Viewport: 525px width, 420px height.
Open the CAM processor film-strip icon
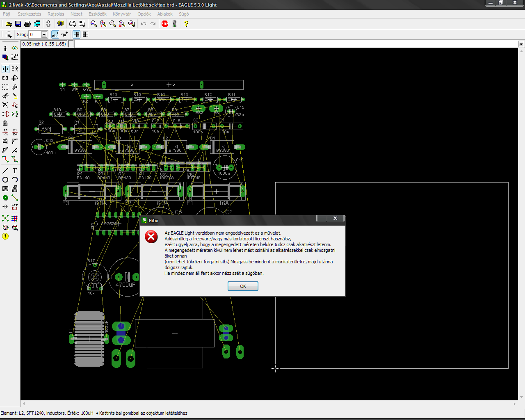pyautogui.click(x=37, y=24)
